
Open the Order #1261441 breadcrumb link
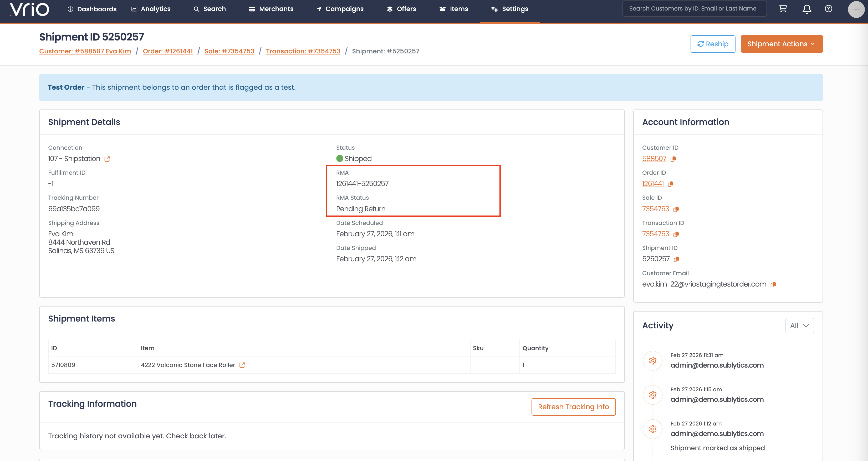(x=167, y=51)
